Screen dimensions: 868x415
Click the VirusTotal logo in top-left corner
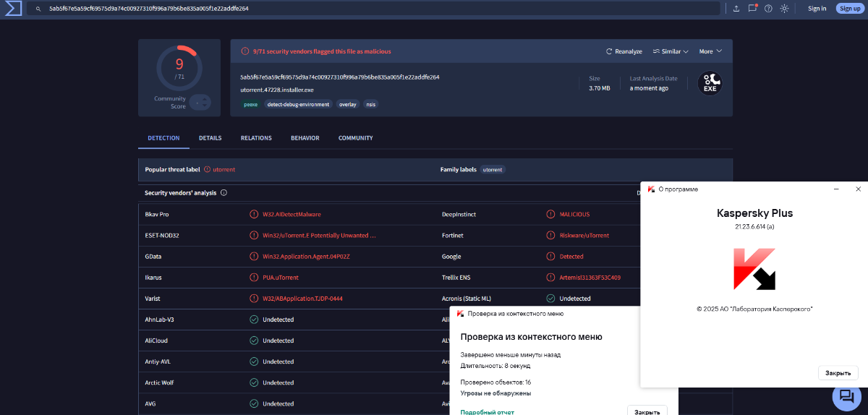pos(12,8)
